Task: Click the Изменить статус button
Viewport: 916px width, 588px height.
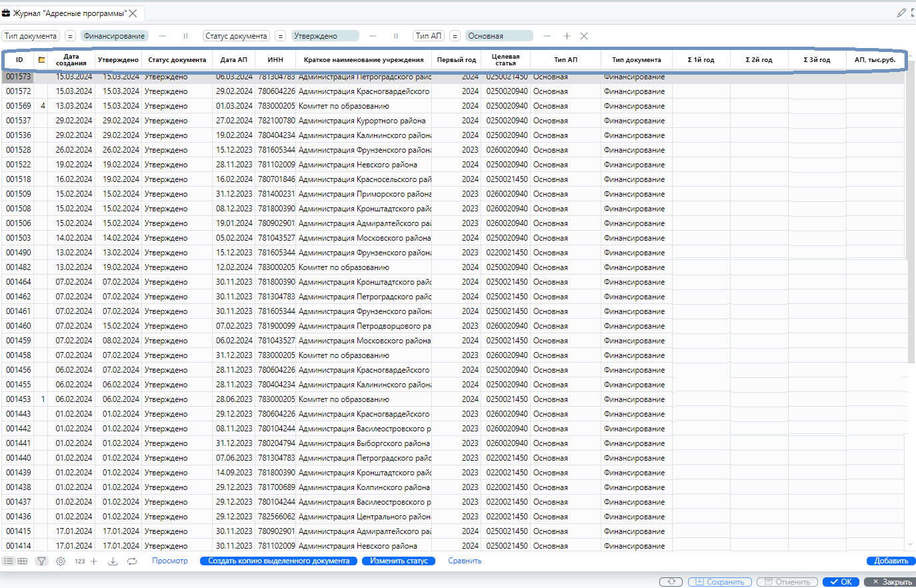Action: click(x=399, y=561)
